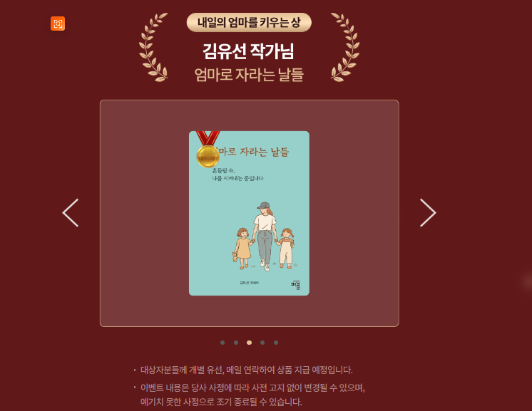The height and width of the screenshot is (411, 532).
Task: Click the gold medal on book cover
Action: click(x=208, y=150)
